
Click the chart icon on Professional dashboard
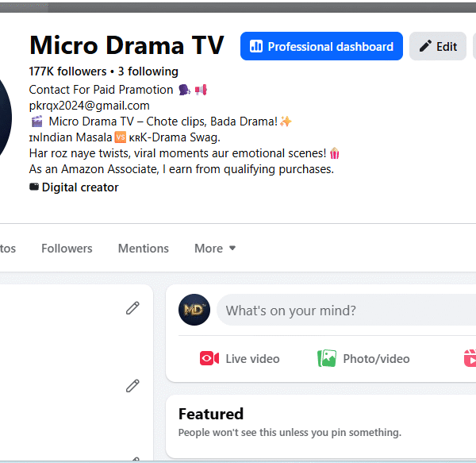[256, 47]
